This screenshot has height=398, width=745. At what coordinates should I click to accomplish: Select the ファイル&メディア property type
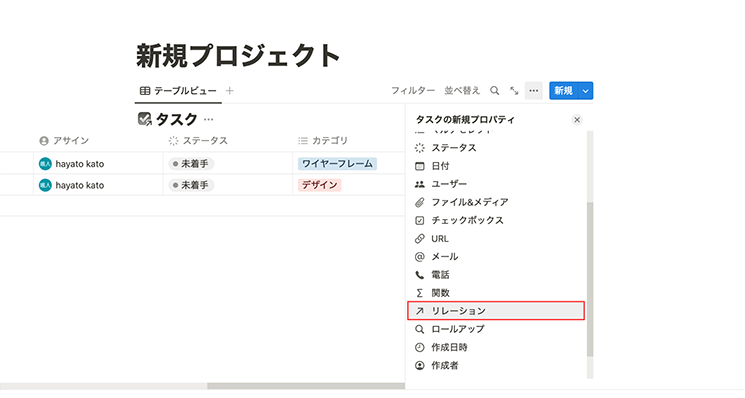pos(496,202)
